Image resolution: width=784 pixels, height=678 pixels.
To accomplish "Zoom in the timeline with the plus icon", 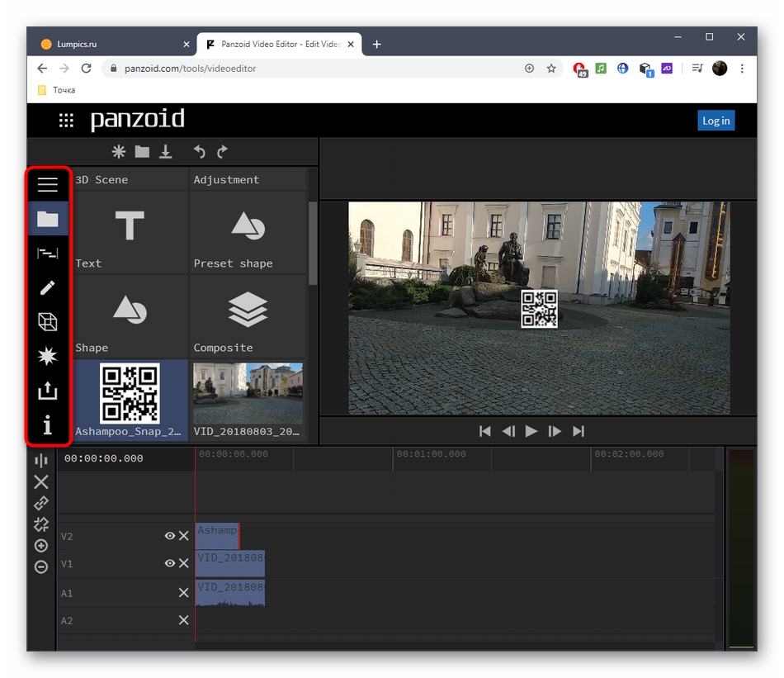I will (x=41, y=546).
